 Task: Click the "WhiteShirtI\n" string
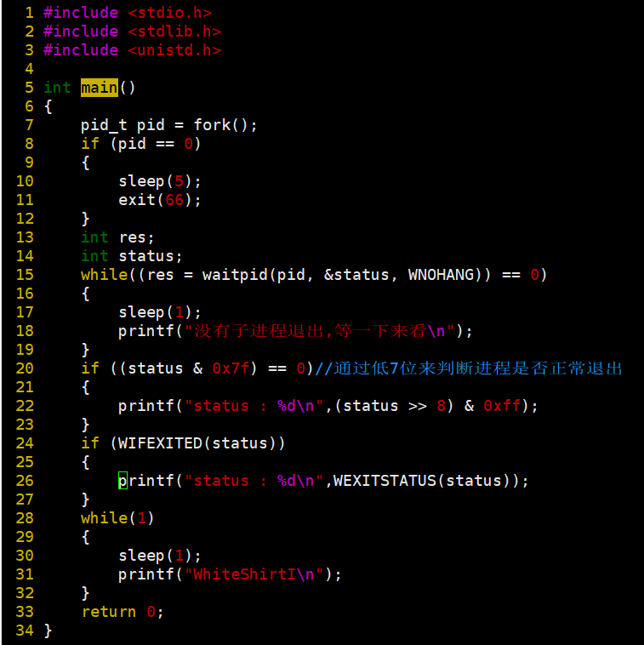point(254,574)
